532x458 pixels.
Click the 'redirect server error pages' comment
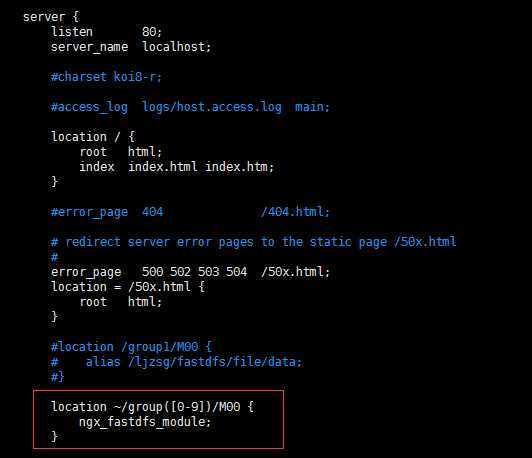[x=253, y=242]
